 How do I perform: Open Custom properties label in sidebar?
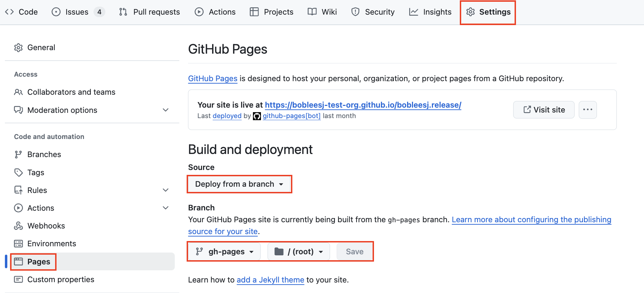(x=61, y=279)
